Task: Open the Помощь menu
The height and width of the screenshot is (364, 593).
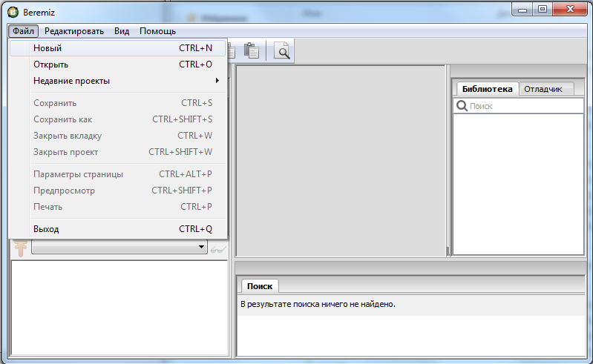Action: (157, 31)
